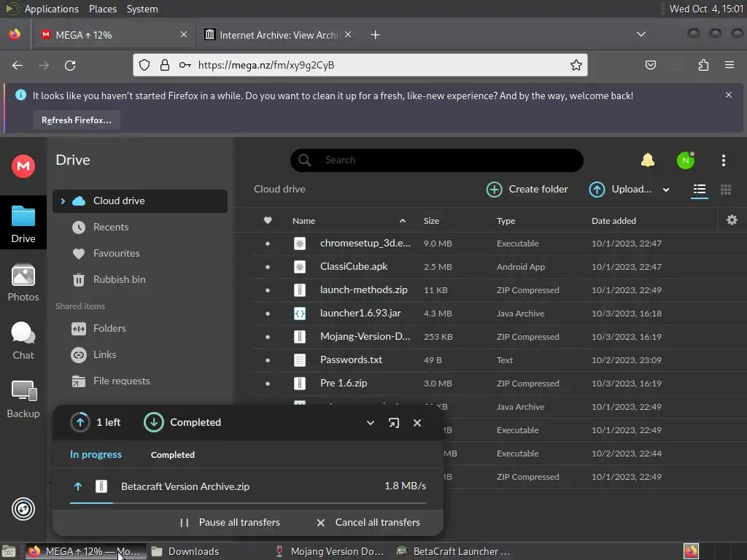Click the favourite heart column header

pos(267,220)
